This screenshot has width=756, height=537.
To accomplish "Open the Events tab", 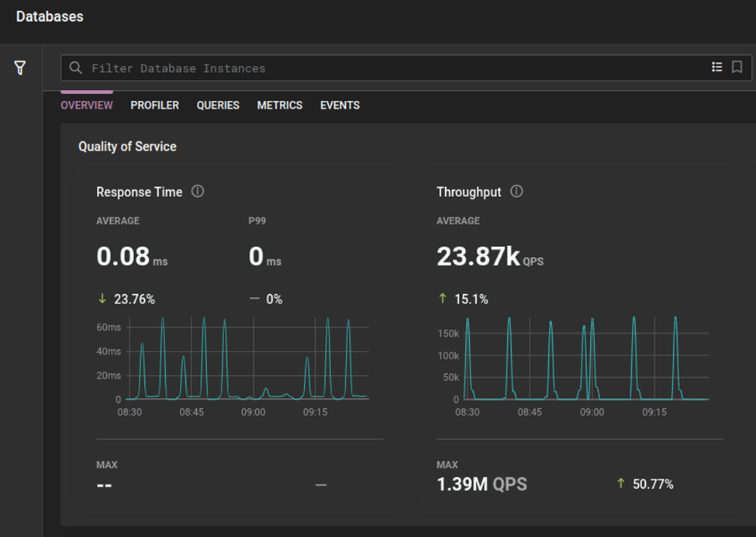I will [340, 106].
